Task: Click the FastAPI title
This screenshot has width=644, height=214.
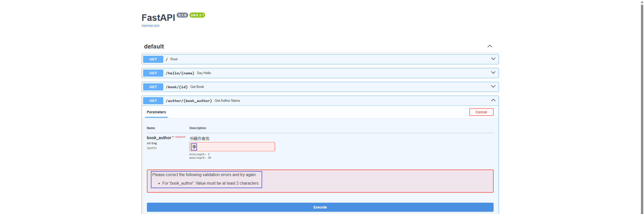Action: [x=158, y=18]
